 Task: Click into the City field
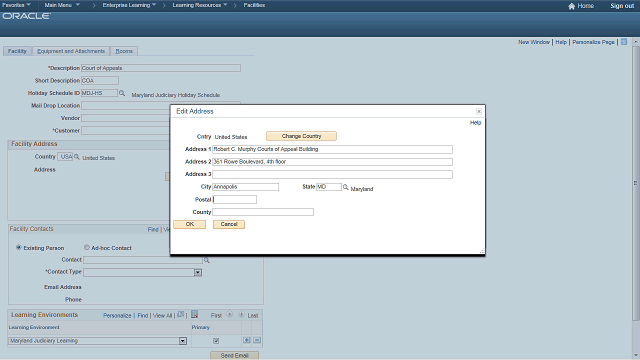245,187
